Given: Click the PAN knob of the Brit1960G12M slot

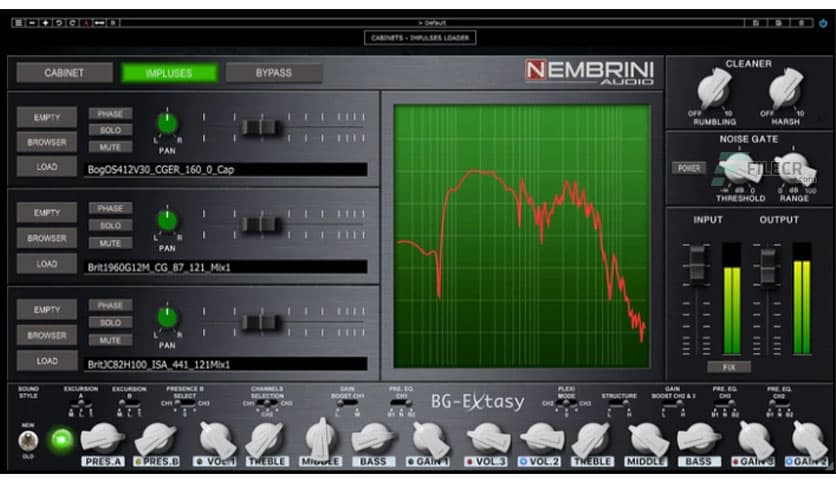Looking at the screenshot, I should (167, 221).
